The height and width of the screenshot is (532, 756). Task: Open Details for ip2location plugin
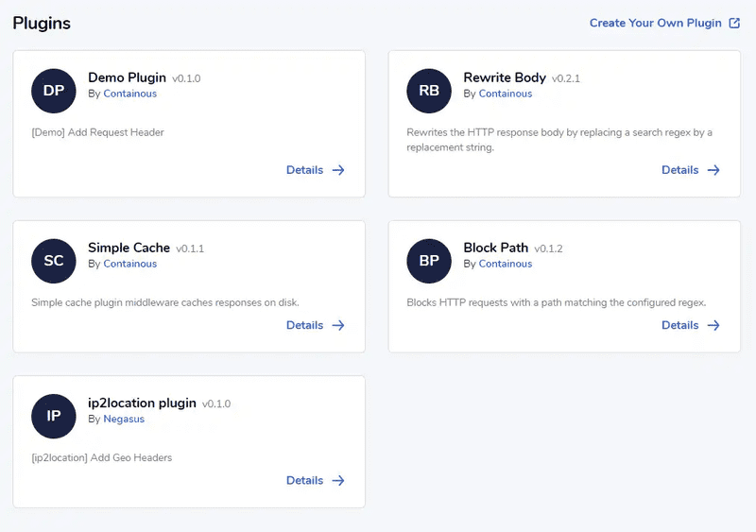pos(304,480)
